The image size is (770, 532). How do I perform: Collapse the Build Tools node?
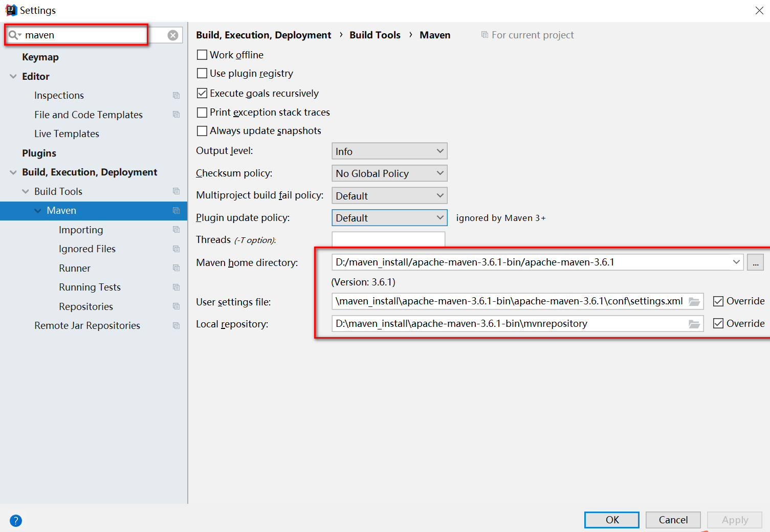(26, 191)
